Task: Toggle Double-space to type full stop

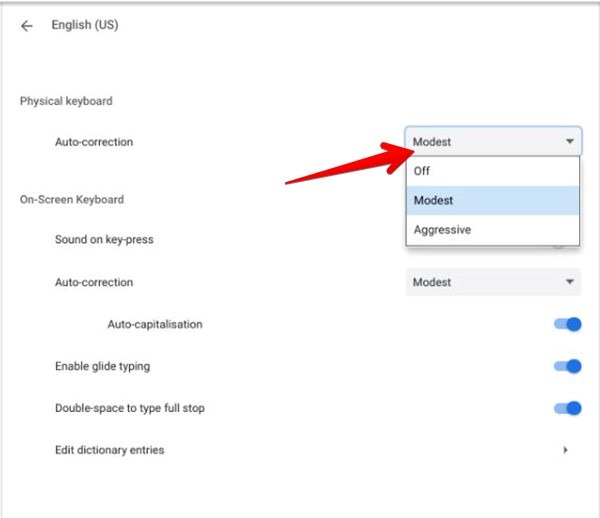Action: pos(568,408)
